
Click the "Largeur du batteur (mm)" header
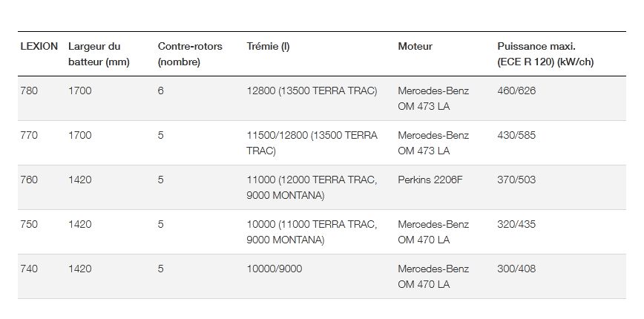coord(99,54)
